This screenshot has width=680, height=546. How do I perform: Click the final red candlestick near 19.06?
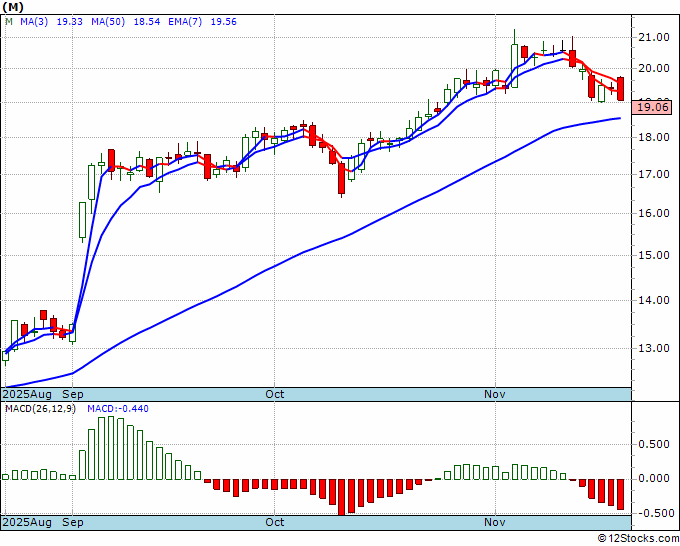click(x=621, y=89)
